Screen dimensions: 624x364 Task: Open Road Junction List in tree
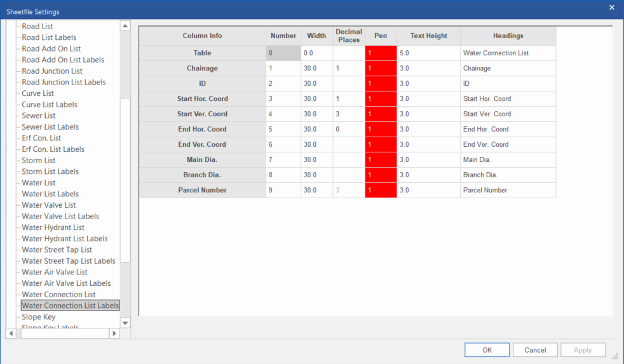coord(52,71)
